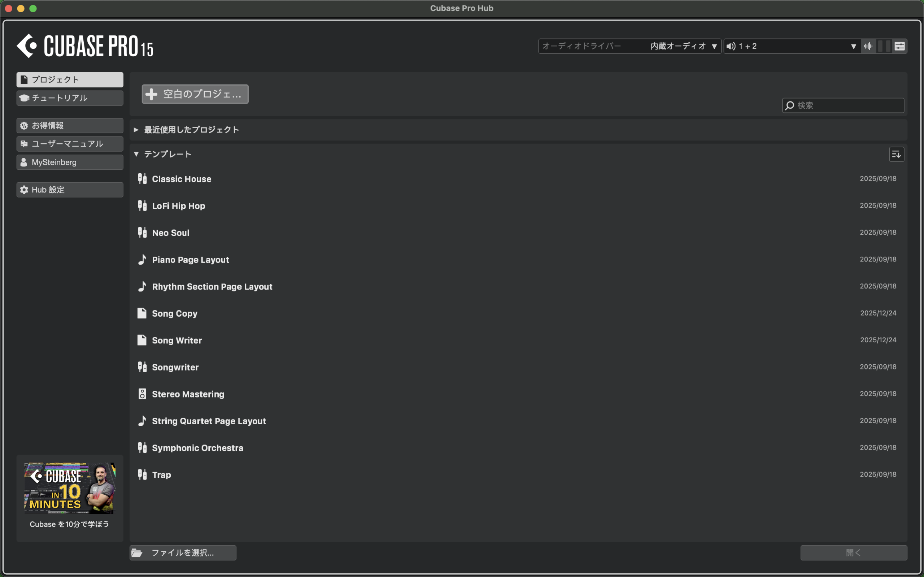The height and width of the screenshot is (577, 924).
Task: Click the template sort order icon
Action: [896, 155]
